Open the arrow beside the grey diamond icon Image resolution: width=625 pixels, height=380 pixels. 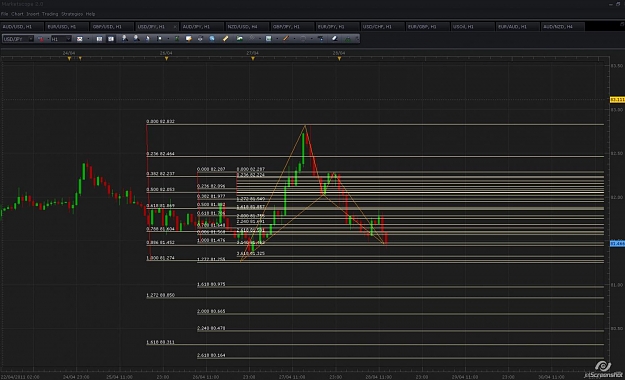[260, 39]
